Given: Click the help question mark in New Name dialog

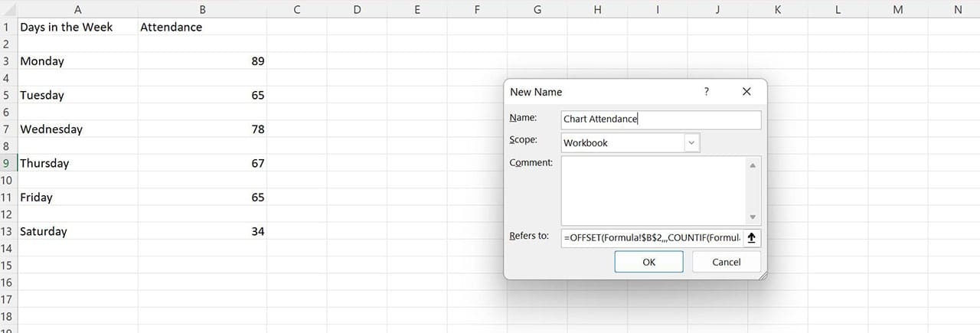Looking at the screenshot, I should click(x=706, y=92).
